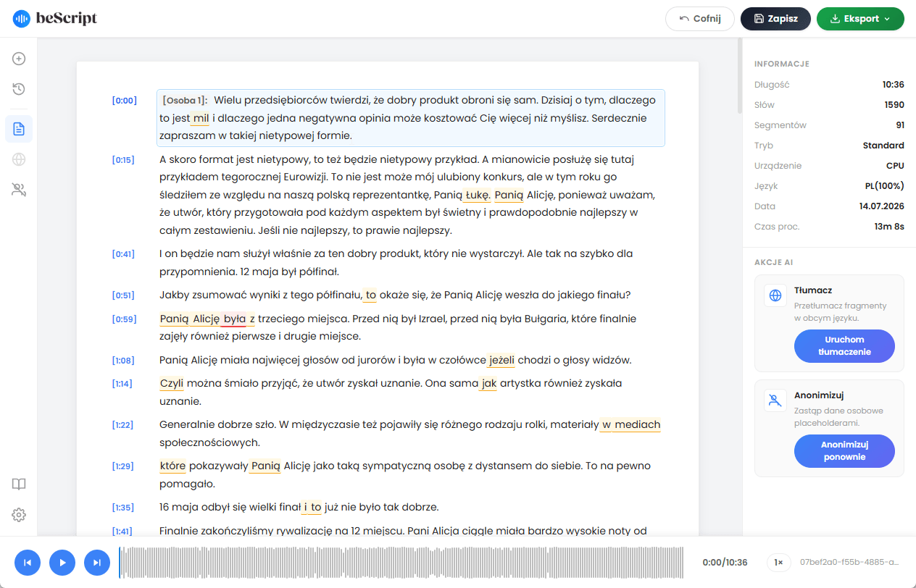916x588 pixels.
Task: Click the globe translation icon in sidebar
Action: point(19,159)
